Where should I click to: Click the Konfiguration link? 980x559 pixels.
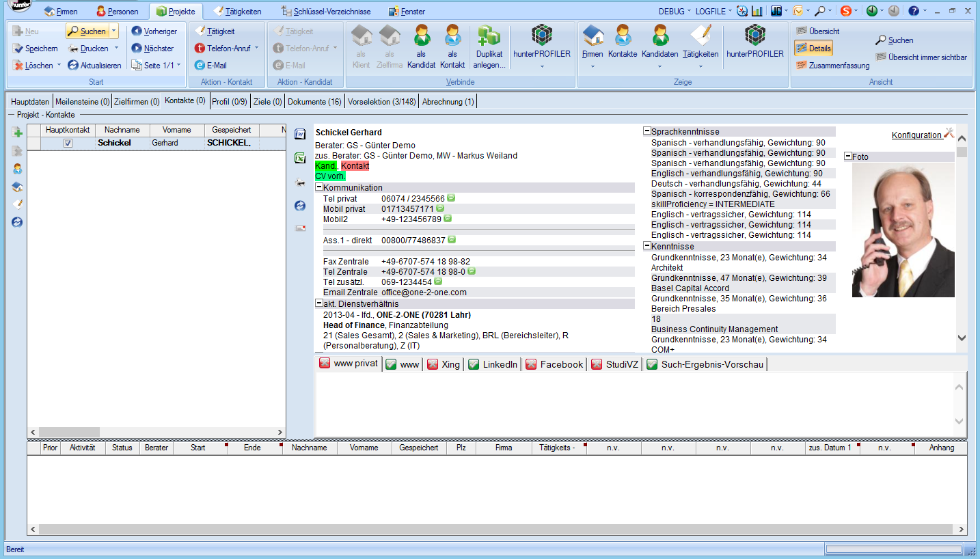pos(916,135)
